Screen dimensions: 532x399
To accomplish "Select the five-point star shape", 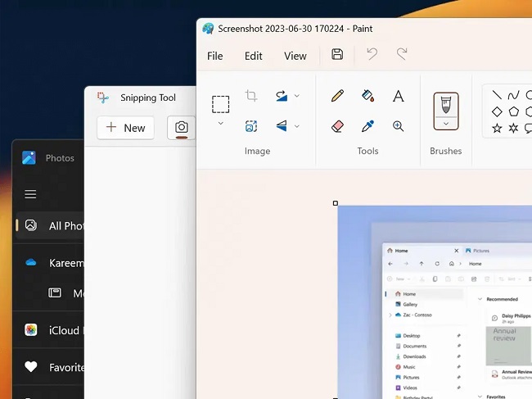I will tap(497, 128).
